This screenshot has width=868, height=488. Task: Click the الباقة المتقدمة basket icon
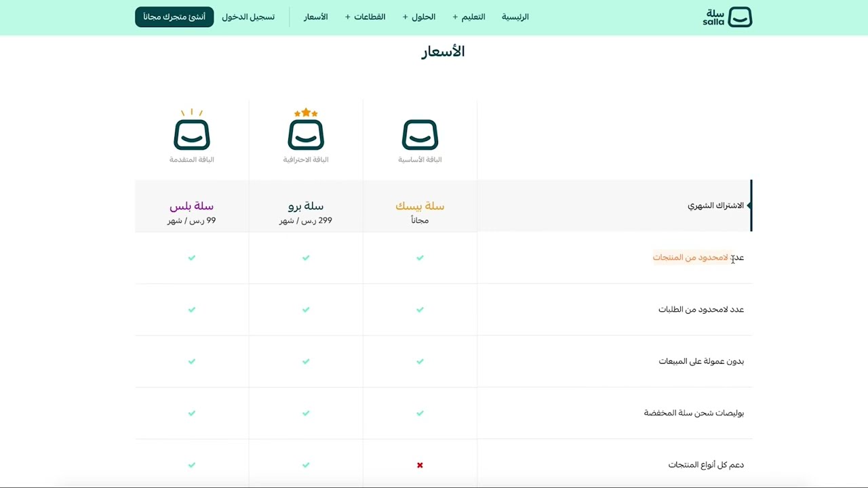pos(192,129)
